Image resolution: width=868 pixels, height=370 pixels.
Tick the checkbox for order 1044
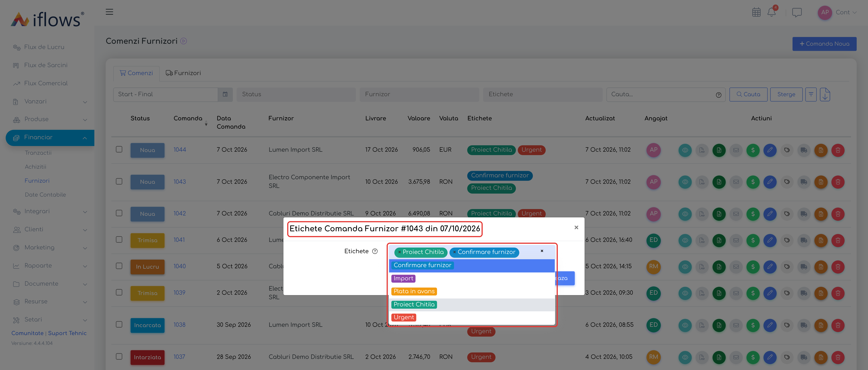119,149
